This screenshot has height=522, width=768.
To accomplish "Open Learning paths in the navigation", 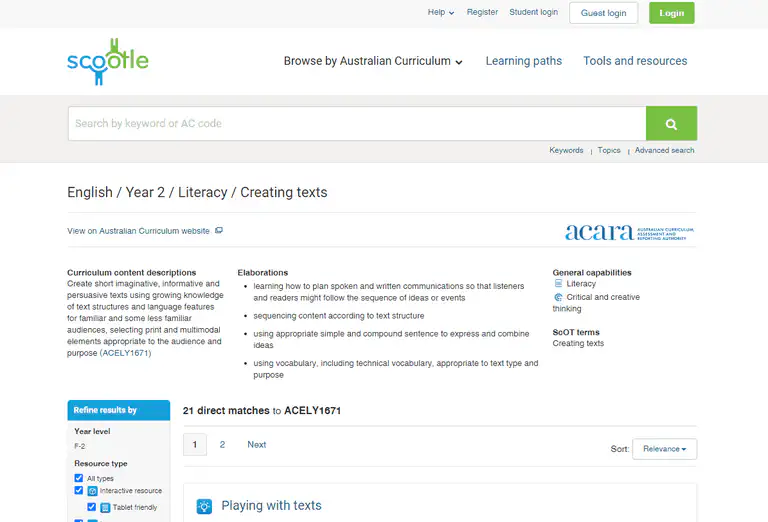I will [523, 61].
